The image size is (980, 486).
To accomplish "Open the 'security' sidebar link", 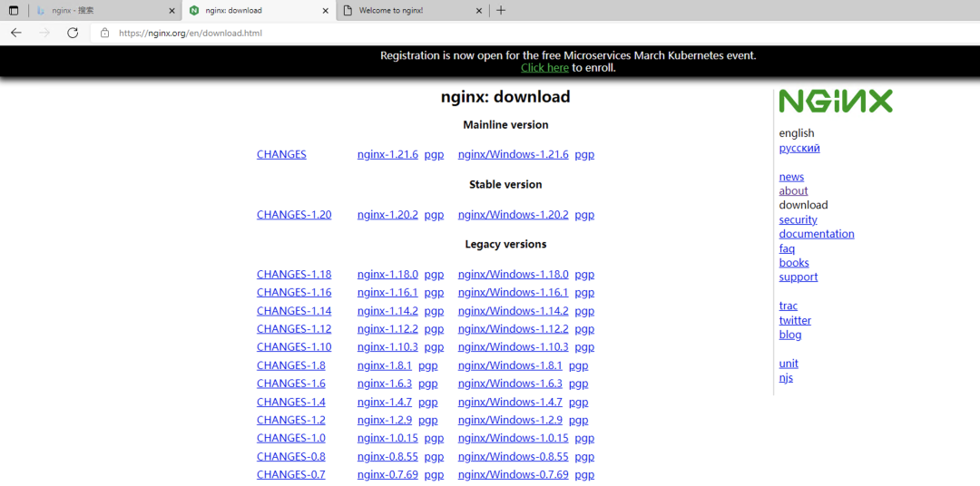I will point(798,219).
